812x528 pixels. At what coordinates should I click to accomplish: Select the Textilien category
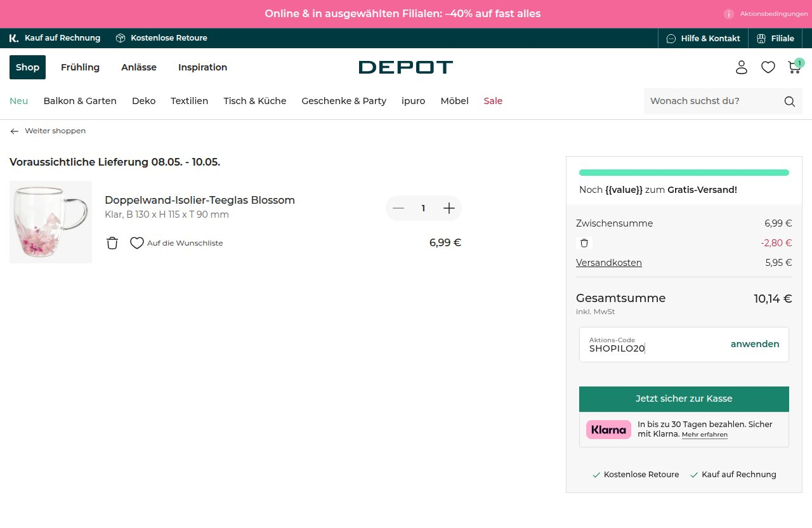[190, 101]
